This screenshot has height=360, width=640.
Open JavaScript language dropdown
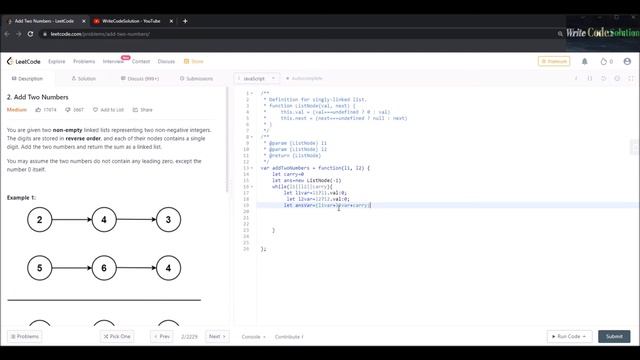[257, 78]
